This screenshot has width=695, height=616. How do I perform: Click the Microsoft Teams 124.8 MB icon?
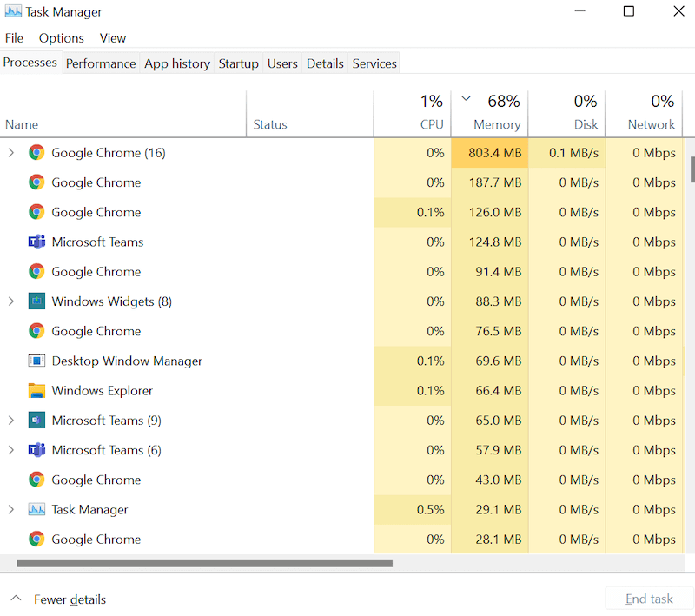(x=36, y=242)
